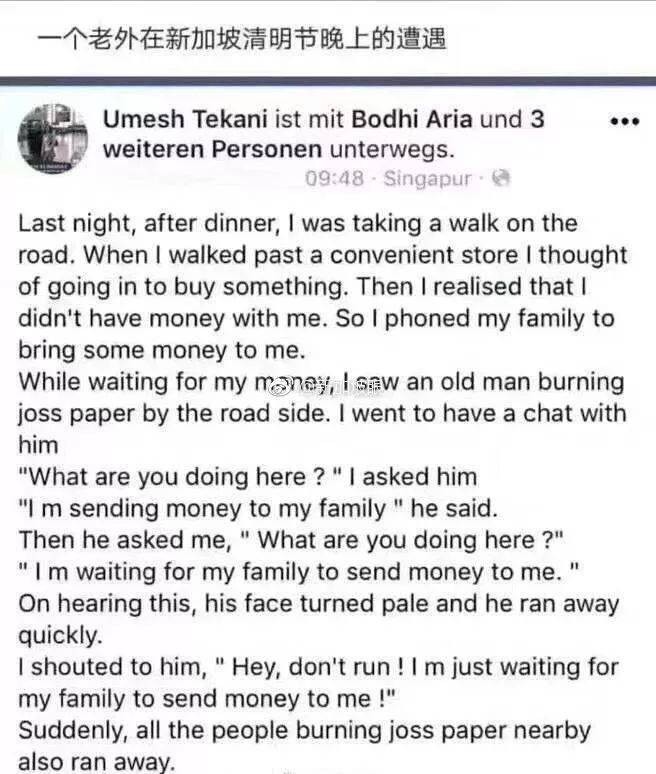
Task: Open the three-dot post options menu
Action: [x=623, y=121]
